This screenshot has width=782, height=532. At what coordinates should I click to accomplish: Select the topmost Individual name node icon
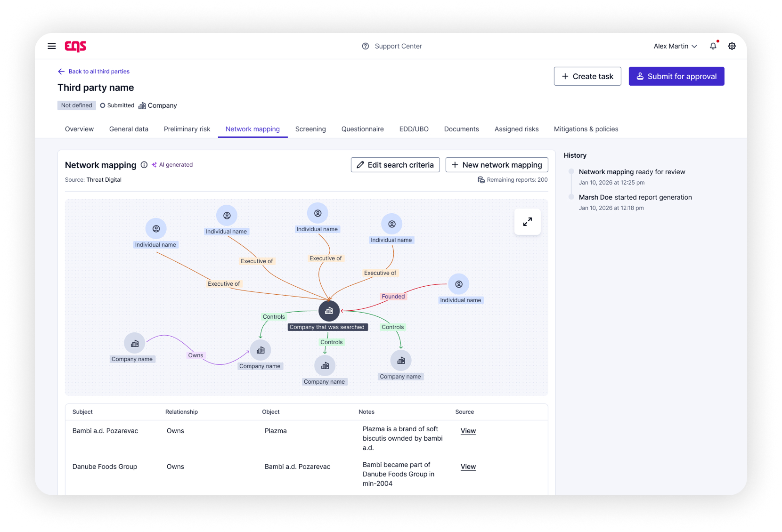coord(318,213)
